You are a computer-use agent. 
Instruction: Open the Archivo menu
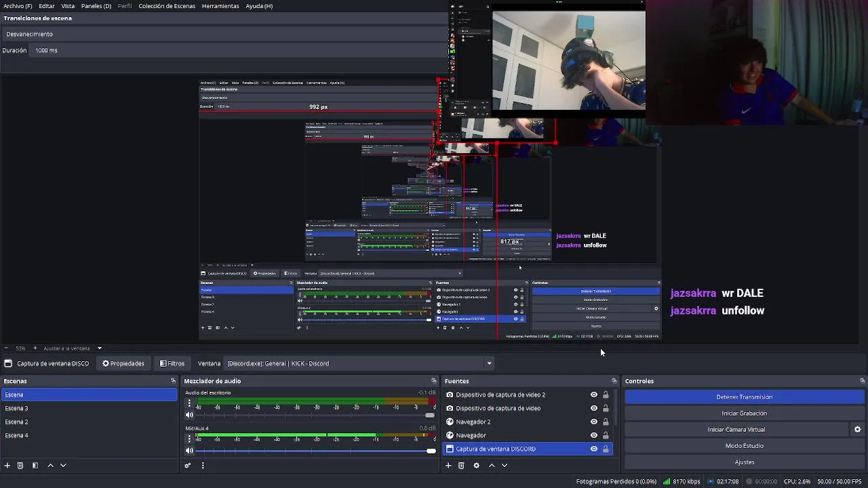click(x=18, y=6)
